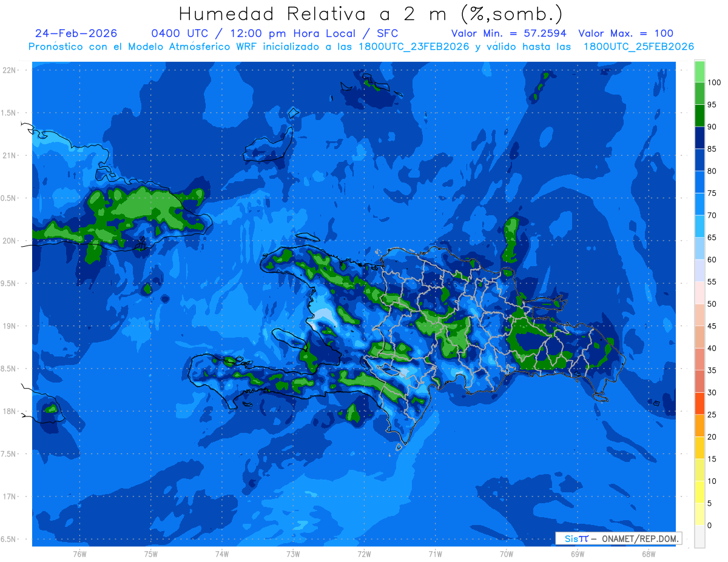728x562 pixels.
Task: Click the title 'Humedad Relativa a 2 m'
Action: [x=314, y=13]
